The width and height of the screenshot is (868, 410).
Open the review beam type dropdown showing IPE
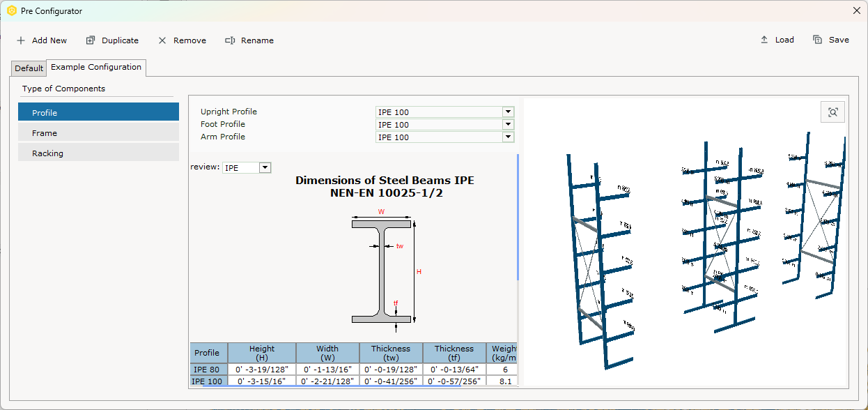tap(264, 167)
